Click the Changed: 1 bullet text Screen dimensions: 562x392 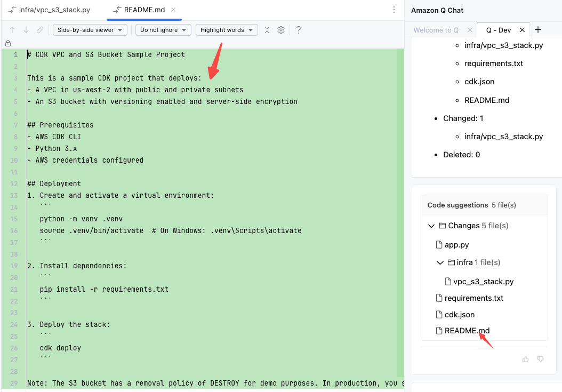[x=463, y=118]
